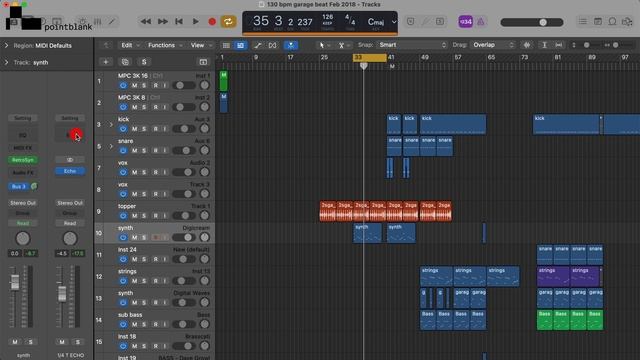This screenshot has height=360, width=640.
Task: Switch to grid list view button
Action: click(226, 45)
